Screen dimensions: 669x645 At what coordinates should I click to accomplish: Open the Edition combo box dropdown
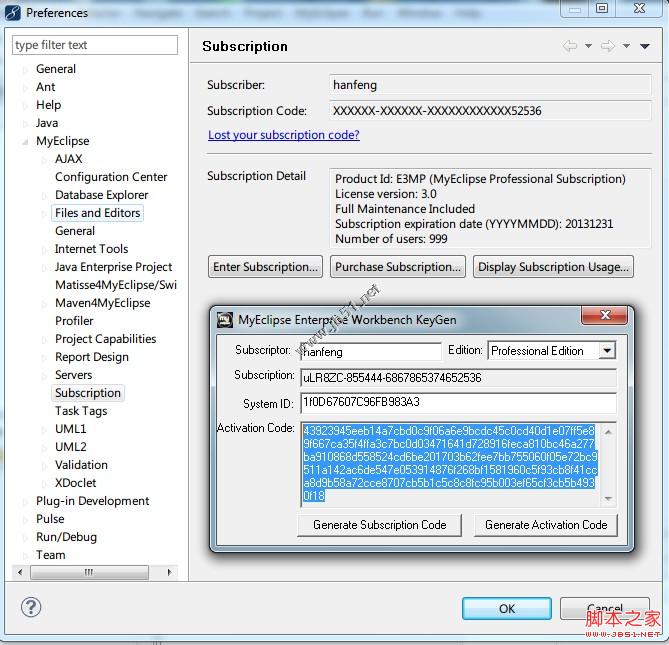click(607, 351)
